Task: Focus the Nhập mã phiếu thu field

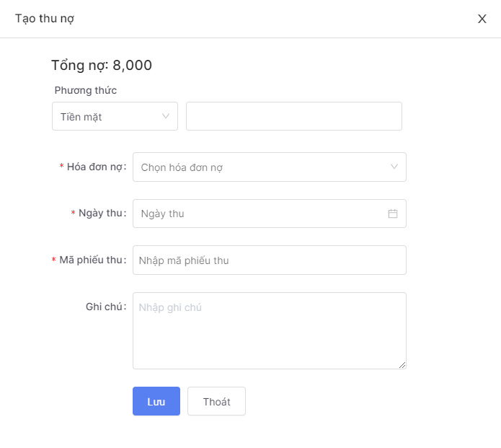Action: [x=269, y=260]
